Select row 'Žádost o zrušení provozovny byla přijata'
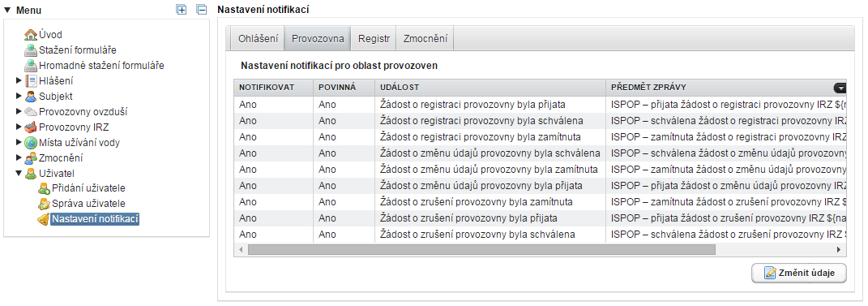This screenshot has width=868, height=306. [x=541, y=218]
